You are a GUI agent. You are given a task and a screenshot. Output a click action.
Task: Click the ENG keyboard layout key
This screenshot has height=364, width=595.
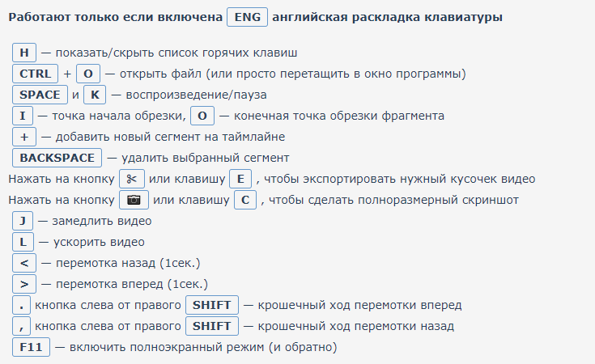click(x=248, y=17)
